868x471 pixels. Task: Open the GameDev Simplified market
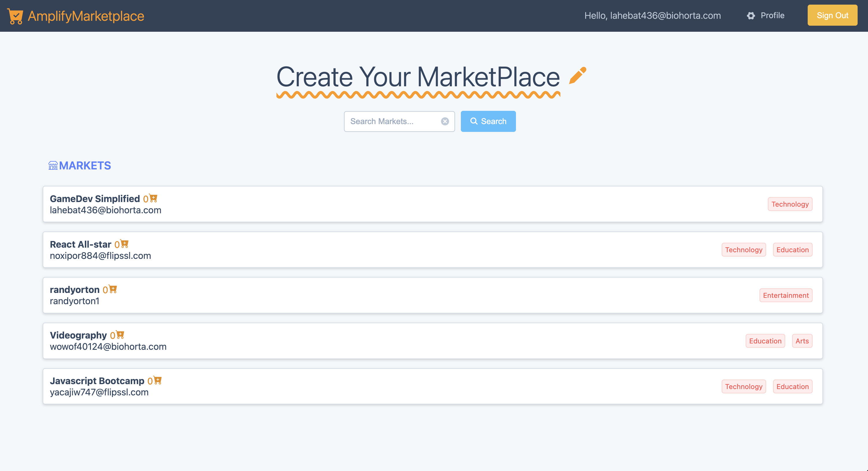95,199
